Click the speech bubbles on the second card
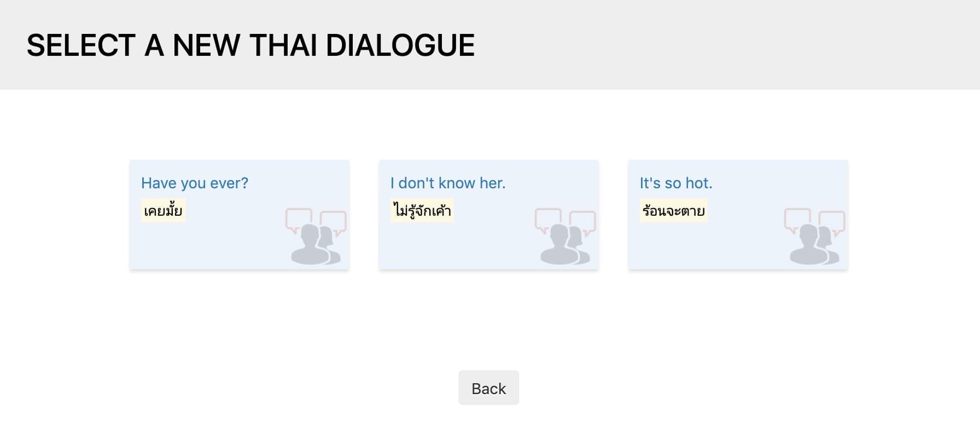The image size is (980, 427). (565, 221)
